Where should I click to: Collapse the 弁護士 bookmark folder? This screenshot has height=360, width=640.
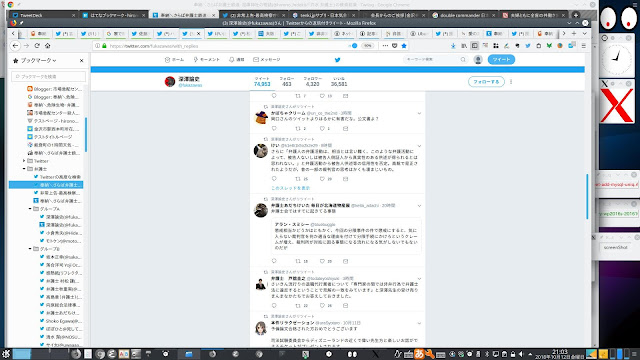24,169
